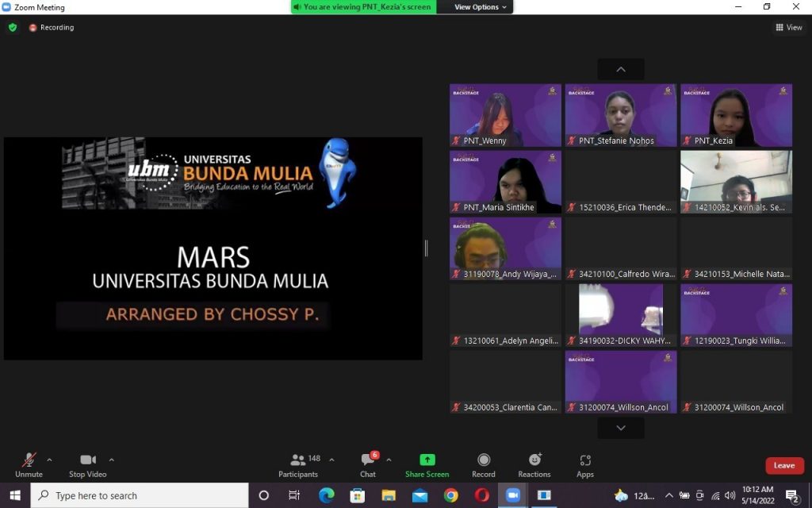Screen dimensions: 812x508
Task: Open the app right of Zoom on taskbar
Action: tap(544, 495)
